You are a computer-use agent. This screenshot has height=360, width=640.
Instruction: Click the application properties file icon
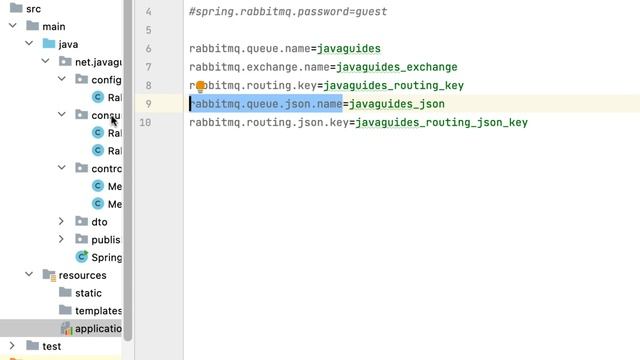pos(67,328)
